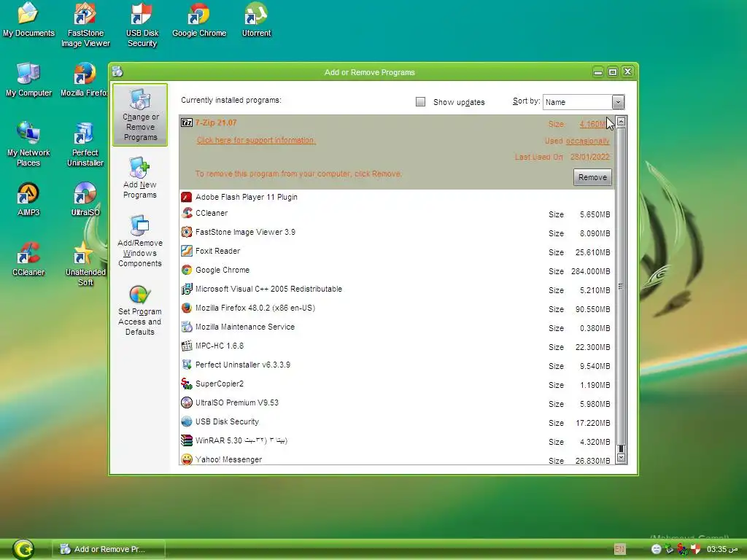Image resolution: width=747 pixels, height=560 pixels.
Task: Click the SuperCopier2 list icon
Action: [x=187, y=384]
